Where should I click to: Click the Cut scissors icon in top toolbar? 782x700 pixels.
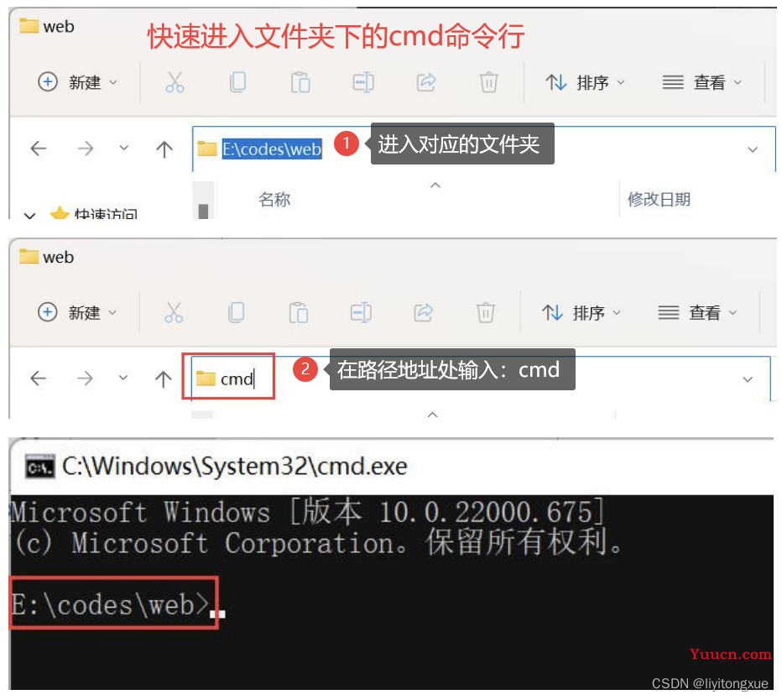click(x=175, y=82)
